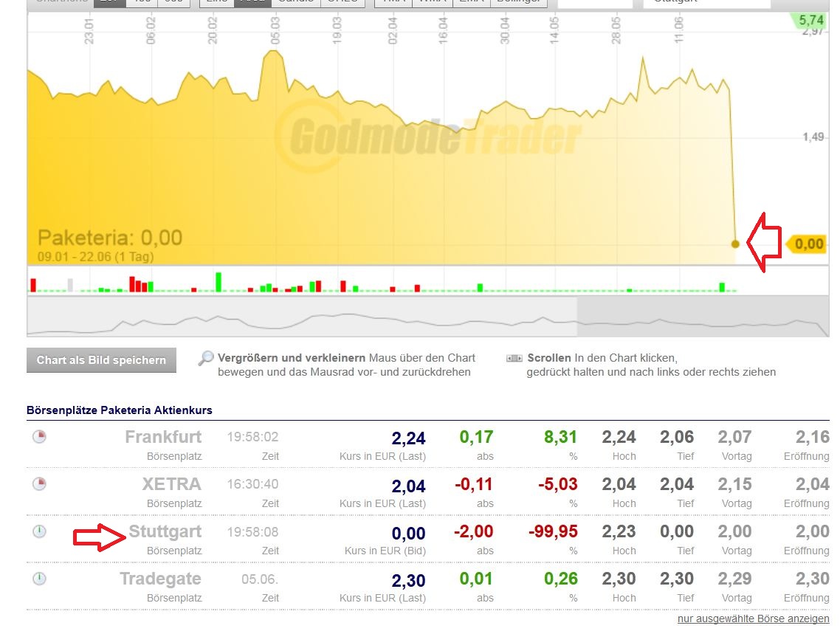The width and height of the screenshot is (840, 634).
Task: Open the Frankfurt Börsenplatz link
Action: (x=163, y=437)
